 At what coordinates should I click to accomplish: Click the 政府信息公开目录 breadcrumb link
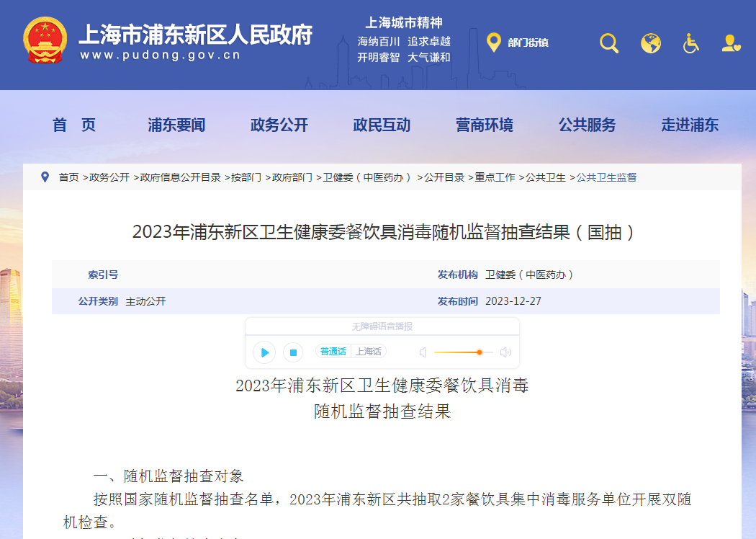click(x=180, y=177)
